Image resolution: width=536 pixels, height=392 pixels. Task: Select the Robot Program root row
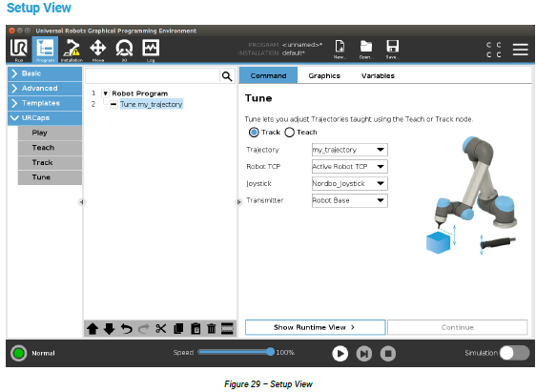click(x=140, y=93)
